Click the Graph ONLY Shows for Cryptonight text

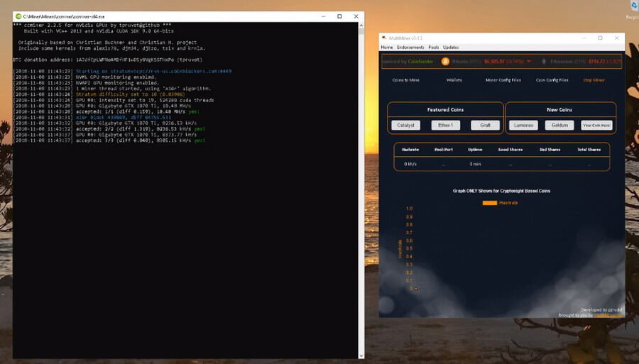click(x=501, y=191)
